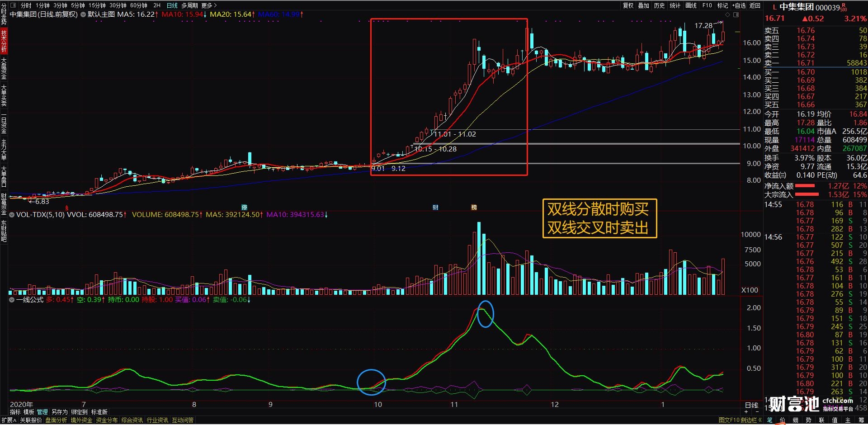Select the 2H period

click(x=157, y=5)
